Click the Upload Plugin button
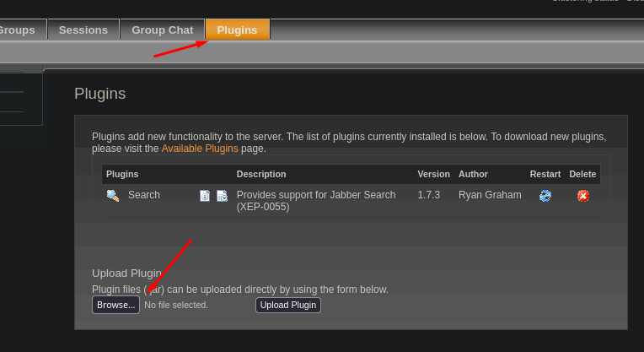This screenshot has width=644, height=352. (x=288, y=305)
